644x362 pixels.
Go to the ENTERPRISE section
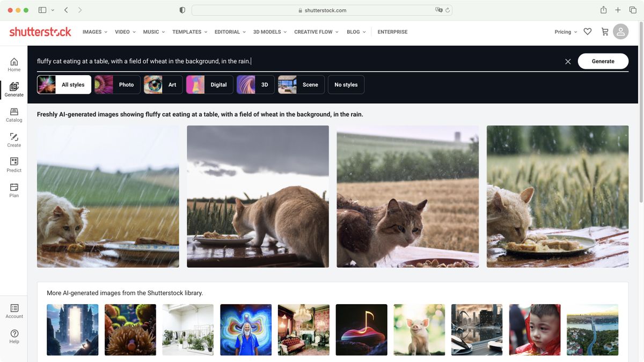click(x=392, y=32)
